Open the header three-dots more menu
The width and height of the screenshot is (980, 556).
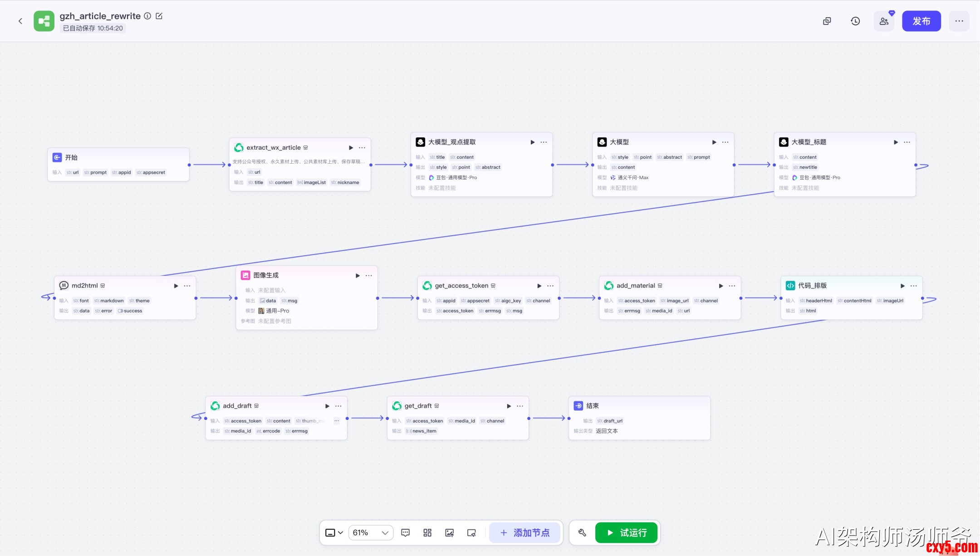959,21
